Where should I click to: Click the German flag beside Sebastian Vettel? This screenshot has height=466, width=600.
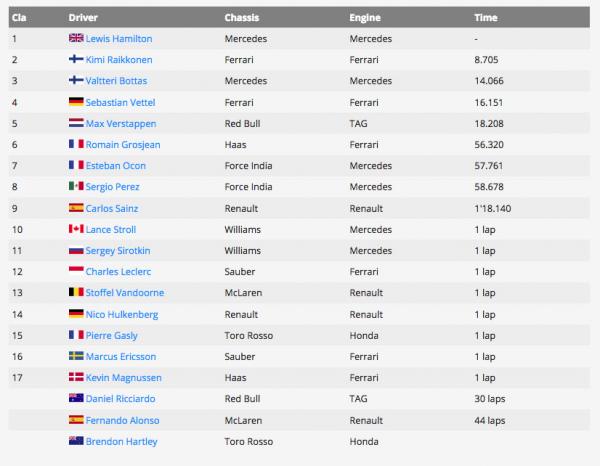point(75,102)
